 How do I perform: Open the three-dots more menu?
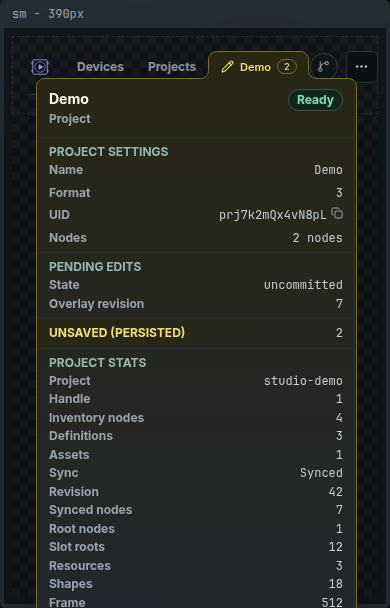point(361,67)
